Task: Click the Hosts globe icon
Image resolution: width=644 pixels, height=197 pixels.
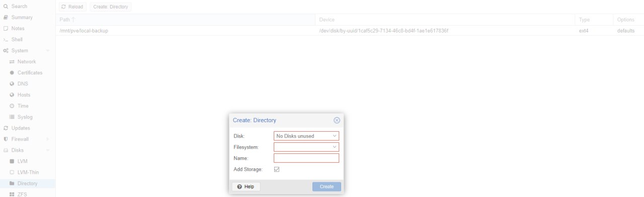Action: (x=12, y=95)
